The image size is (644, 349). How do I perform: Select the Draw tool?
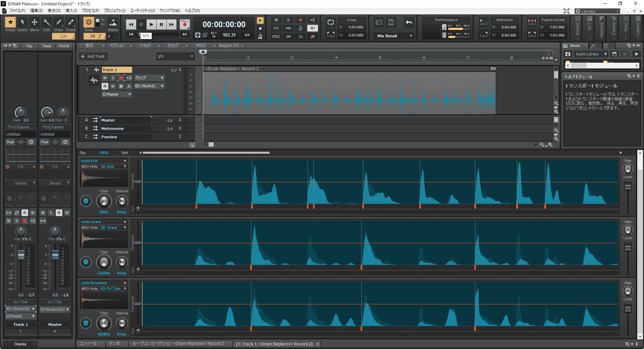click(x=59, y=22)
